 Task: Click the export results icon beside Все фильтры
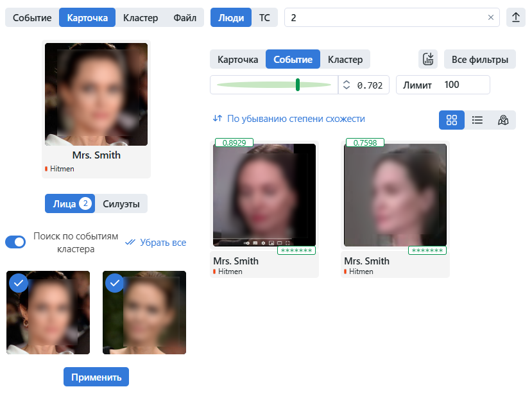coord(428,60)
